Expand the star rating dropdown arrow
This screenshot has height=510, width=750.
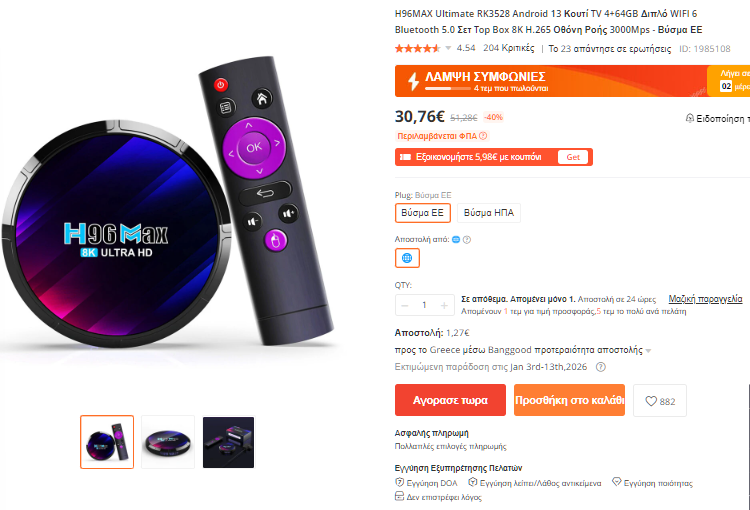tap(448, 48)
